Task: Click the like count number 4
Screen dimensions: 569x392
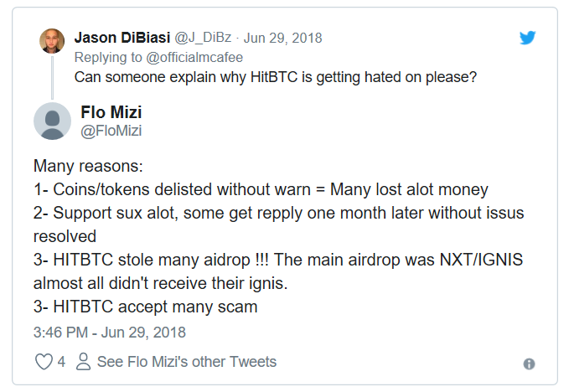Action: pos(61,363)
